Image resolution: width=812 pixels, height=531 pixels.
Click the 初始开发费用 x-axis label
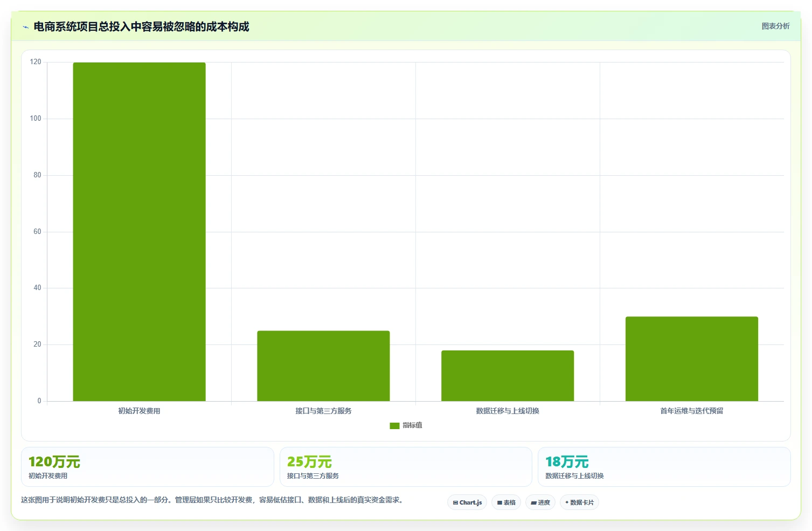(x=139, y=411)
